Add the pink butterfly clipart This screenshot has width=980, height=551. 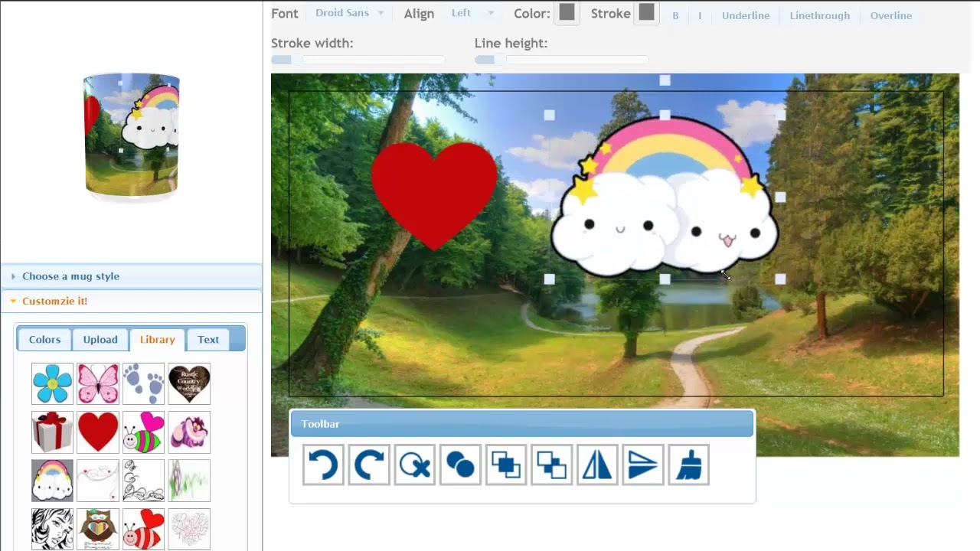tap(98, 383)
